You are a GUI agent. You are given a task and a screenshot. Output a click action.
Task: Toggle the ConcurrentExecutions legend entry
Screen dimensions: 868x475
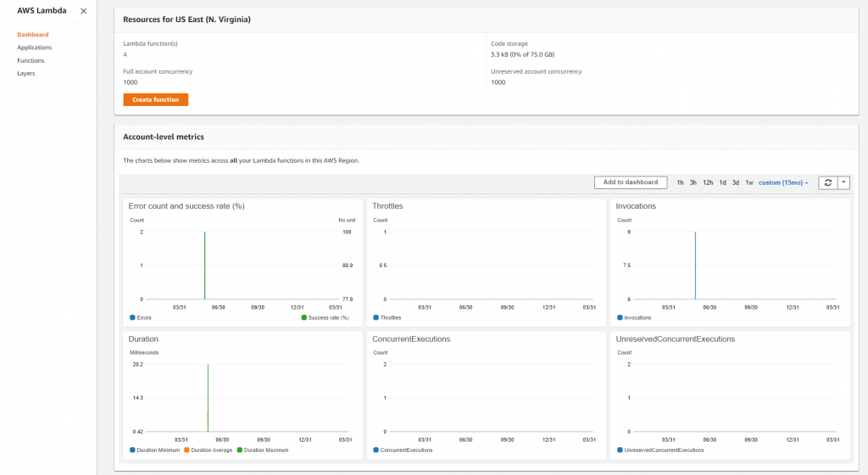point(403,450)
